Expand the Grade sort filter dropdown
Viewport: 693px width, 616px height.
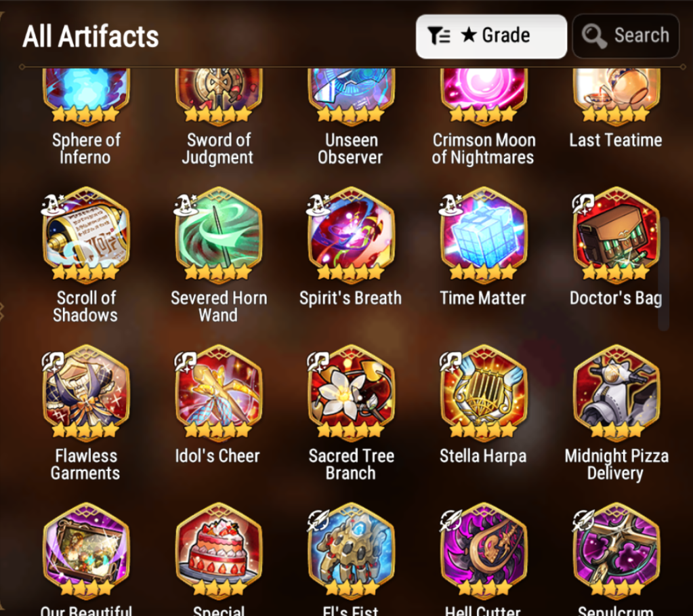[x=491, y=37]
